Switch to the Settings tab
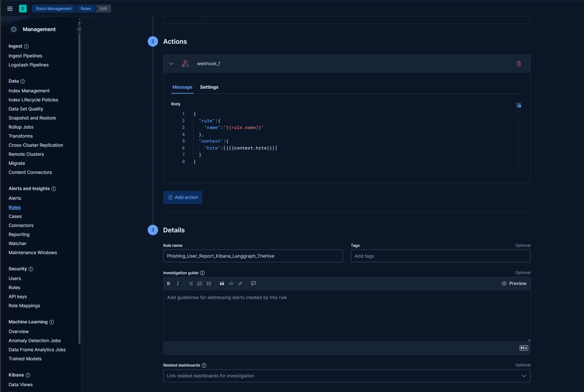Viewport: 584px width, 392px height. pyautogui.click(x=209, y=87)
